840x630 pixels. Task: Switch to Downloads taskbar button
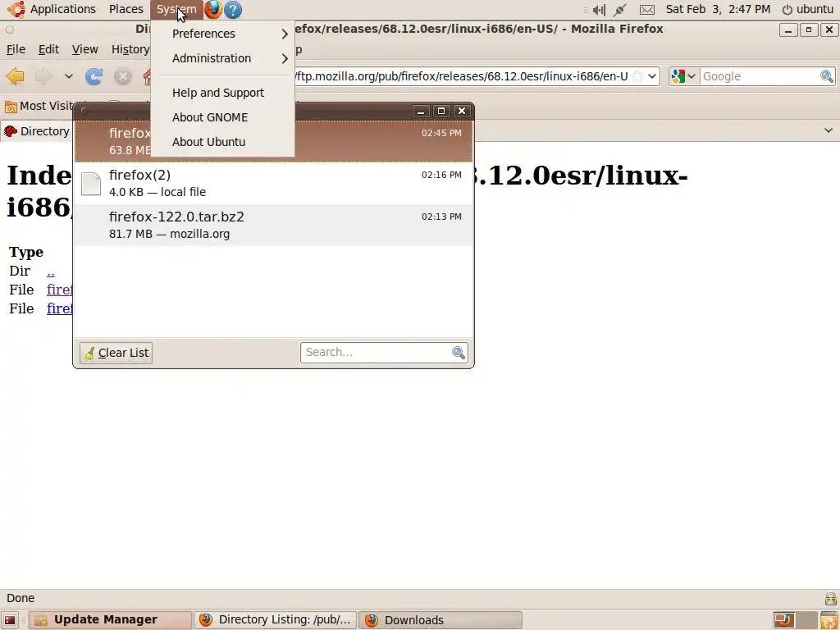point(441,620)
